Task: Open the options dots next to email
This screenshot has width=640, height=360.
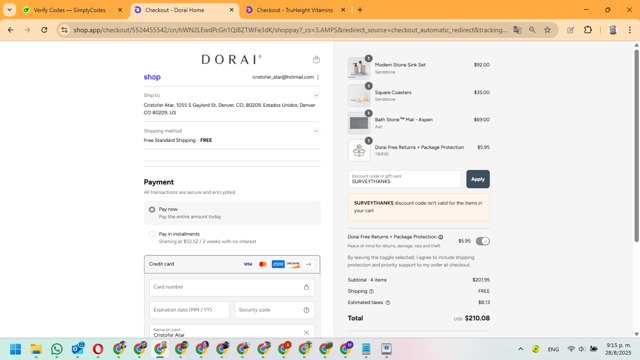Action: tap(318, 77)
